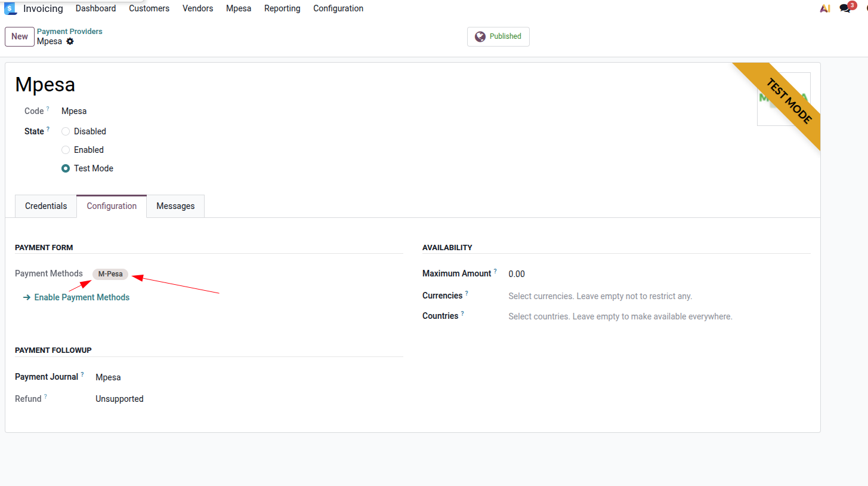Show help tooltip for Countries

pyautogui.click(x=462, y=313)
